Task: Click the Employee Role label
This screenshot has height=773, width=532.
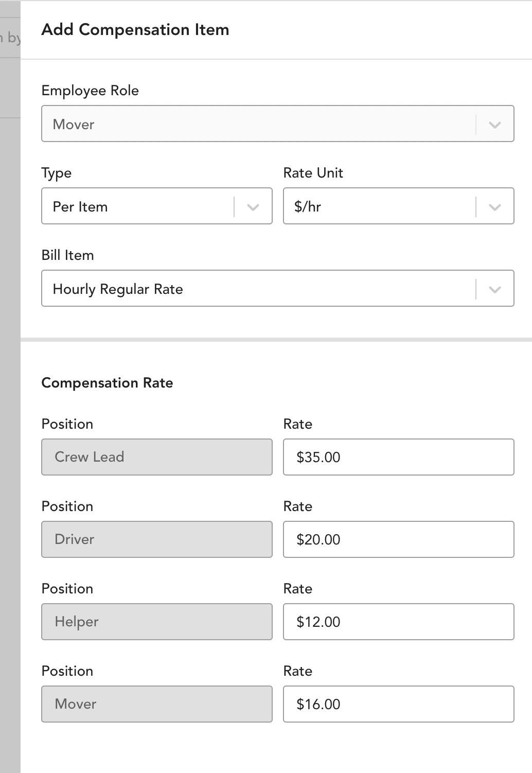Action: pyautogui.click(x=90, y=91)
